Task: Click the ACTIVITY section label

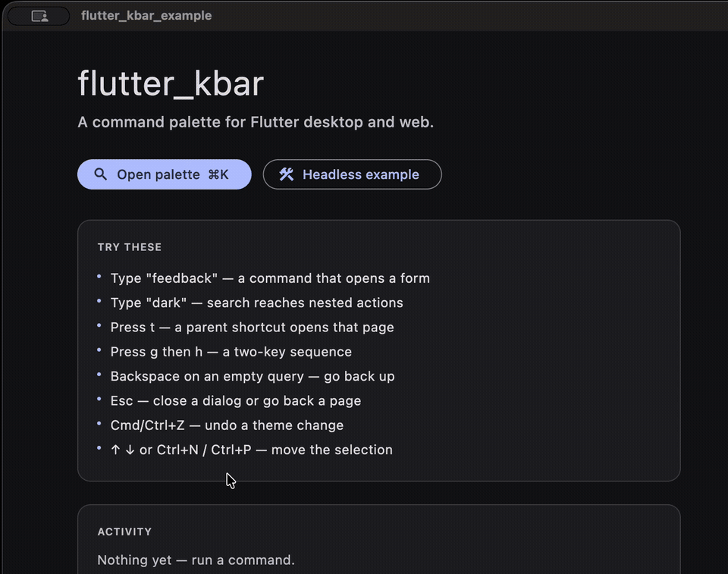Action: pyautogui.click(x=124, y=532)
